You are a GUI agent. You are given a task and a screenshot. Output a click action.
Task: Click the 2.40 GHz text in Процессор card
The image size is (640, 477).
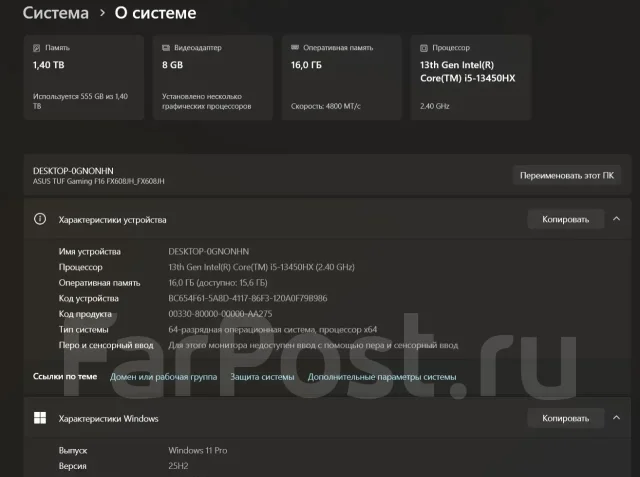(435, 106)
